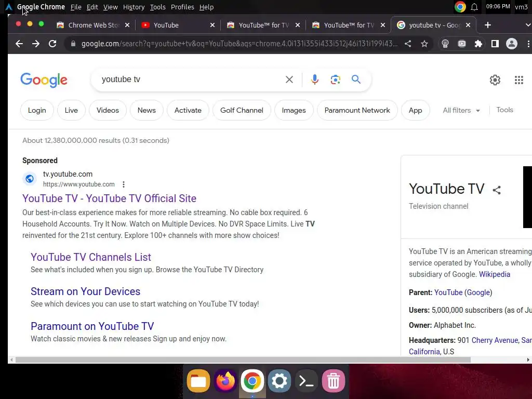The image size is (532, 399).
Task: Click the Google logo
Action: [44, 80]
